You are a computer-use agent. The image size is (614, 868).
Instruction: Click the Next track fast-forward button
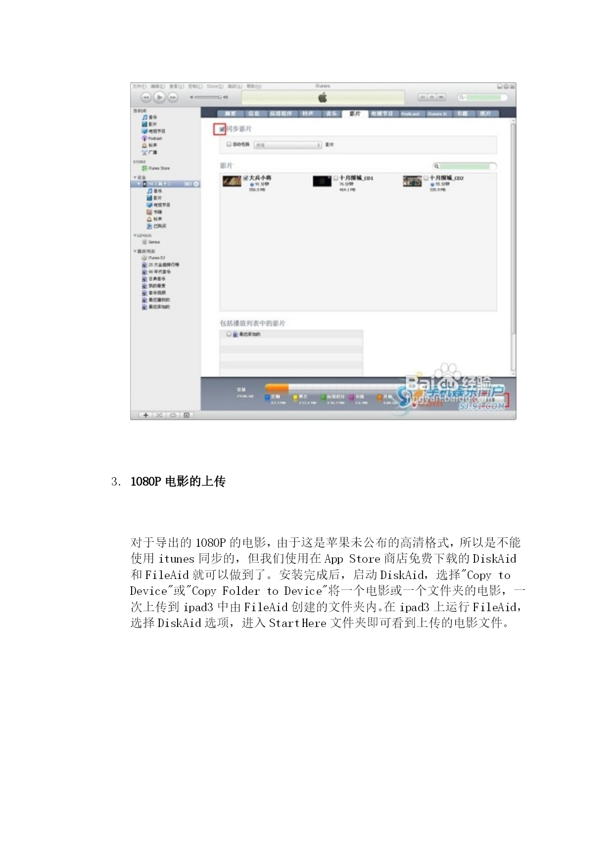pos(173,97)
